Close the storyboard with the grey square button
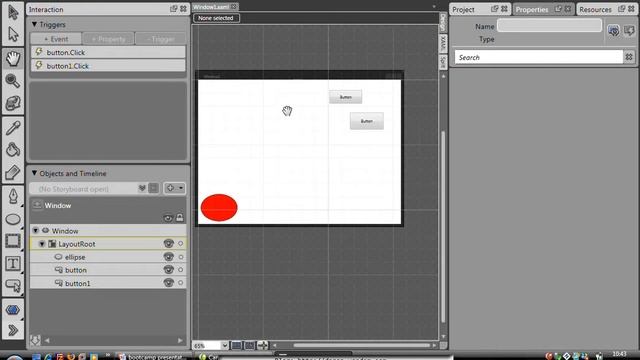This screenshot has height=360, width=640. click(153, 188)
